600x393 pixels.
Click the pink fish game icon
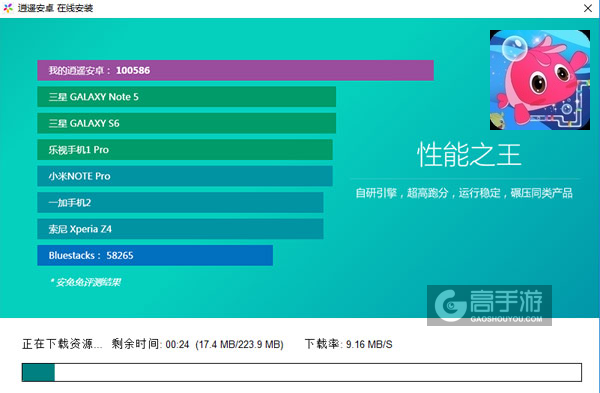[540, 80]
